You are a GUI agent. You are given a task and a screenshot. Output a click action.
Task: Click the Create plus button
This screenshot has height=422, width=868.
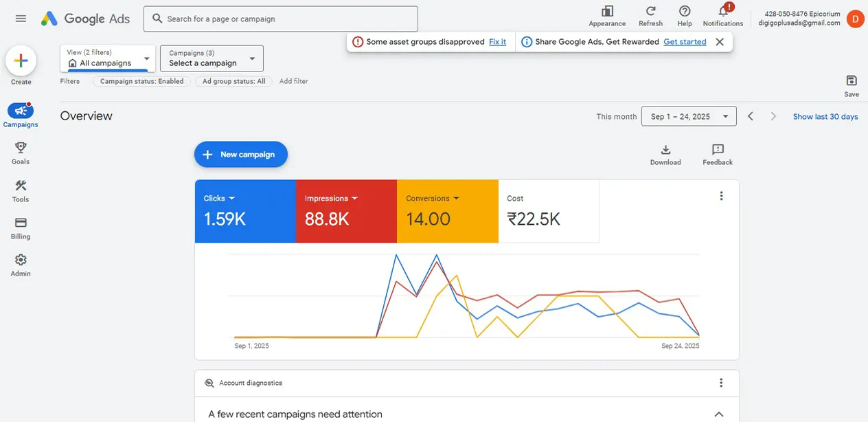[x=21, y=61]
